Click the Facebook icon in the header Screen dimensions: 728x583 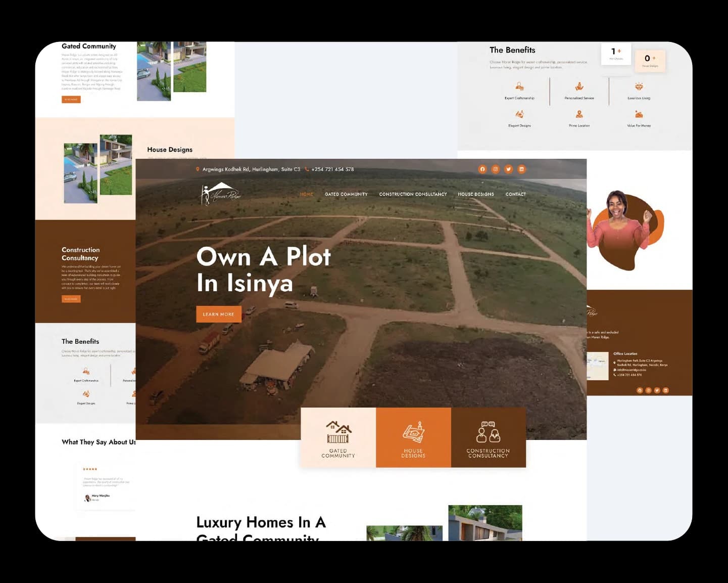(482, 169)
